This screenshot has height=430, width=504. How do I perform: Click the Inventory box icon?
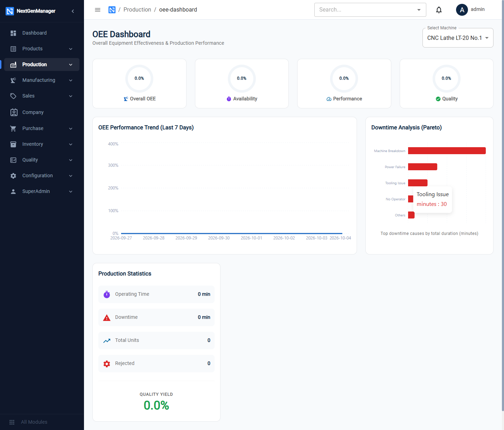click(x=13, y=144)
